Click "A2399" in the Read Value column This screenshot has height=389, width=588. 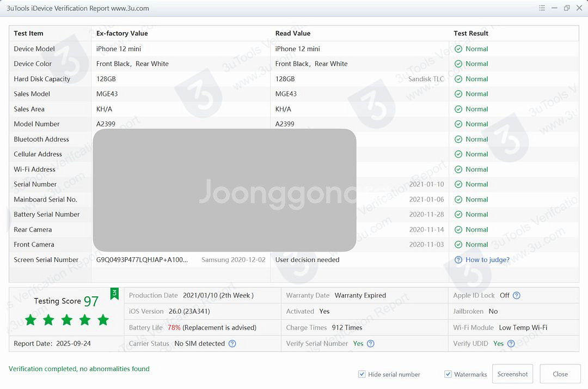click(x=285, y=124)
